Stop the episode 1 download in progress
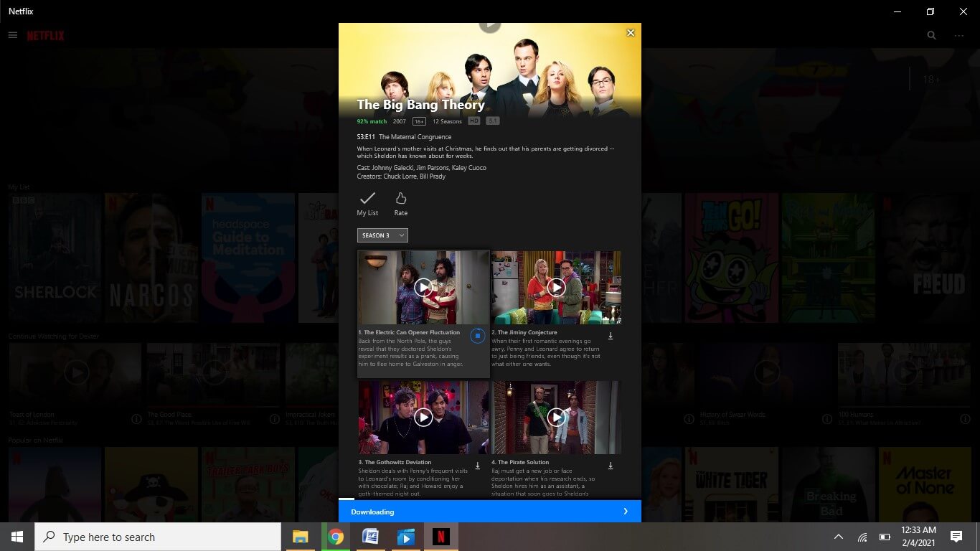Image resolution: width=980 pixels, height=551 pixels. tap(478, 336)
